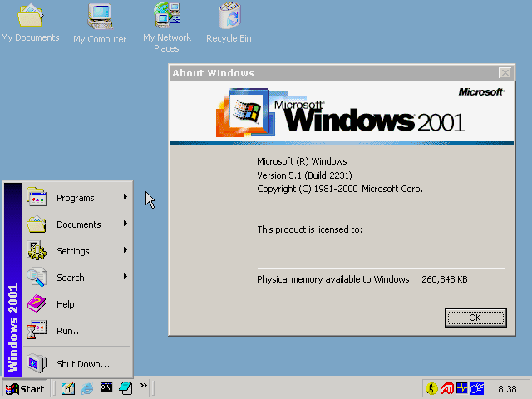
Task: Choose Run... in the Start menu
Action: pyautogui.click(x=77, y=331)
